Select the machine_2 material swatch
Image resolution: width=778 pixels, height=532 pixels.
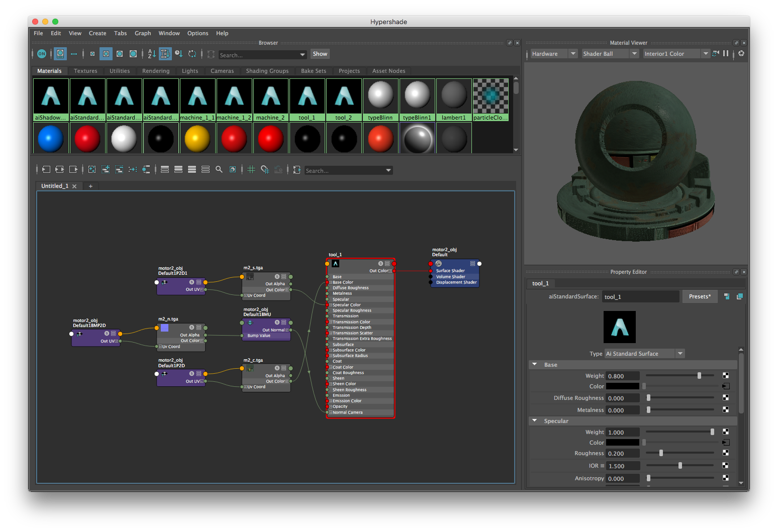click(x=270, y=100)
